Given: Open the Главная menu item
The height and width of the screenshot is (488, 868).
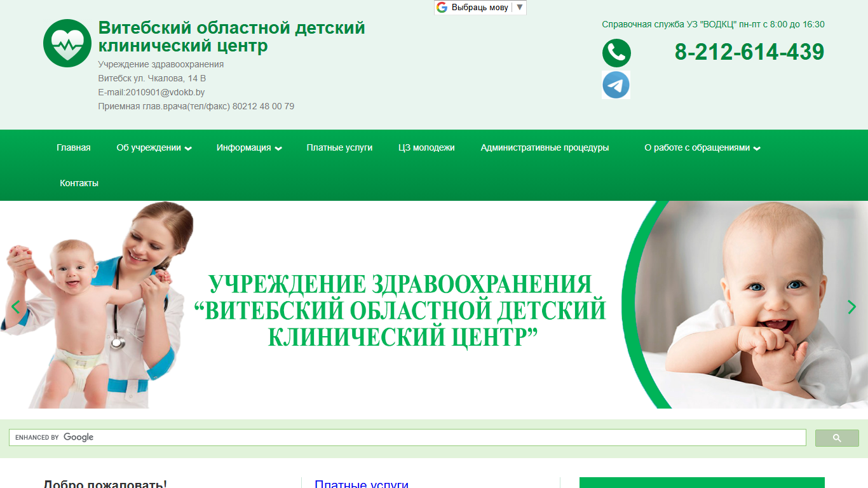Looking at the screenshot, I should [74, 147].
